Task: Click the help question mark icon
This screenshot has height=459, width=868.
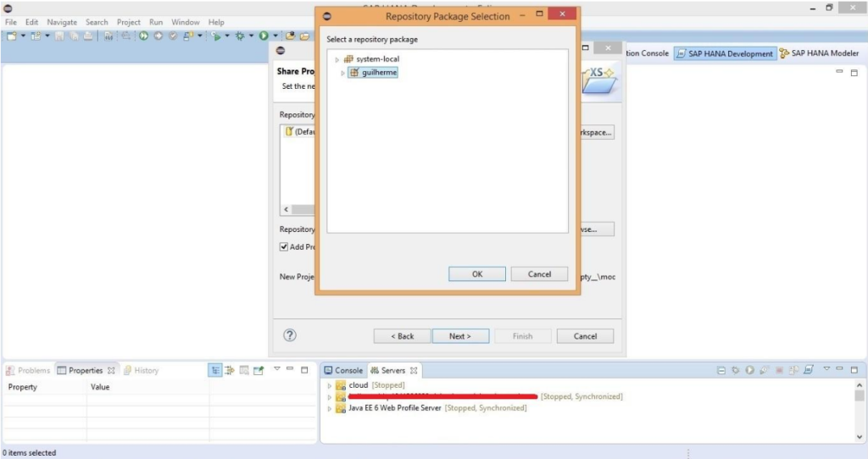Action: point(289,335)
